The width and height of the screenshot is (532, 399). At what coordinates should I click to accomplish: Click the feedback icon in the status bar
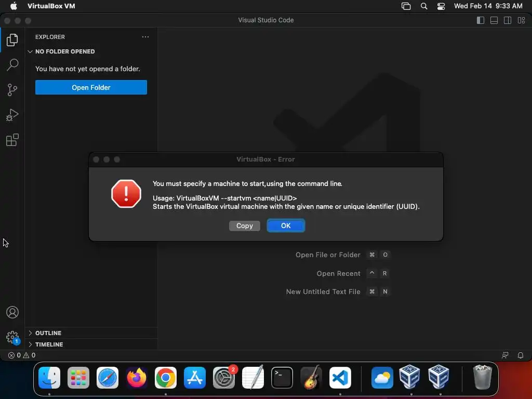[x=505, y=355]
